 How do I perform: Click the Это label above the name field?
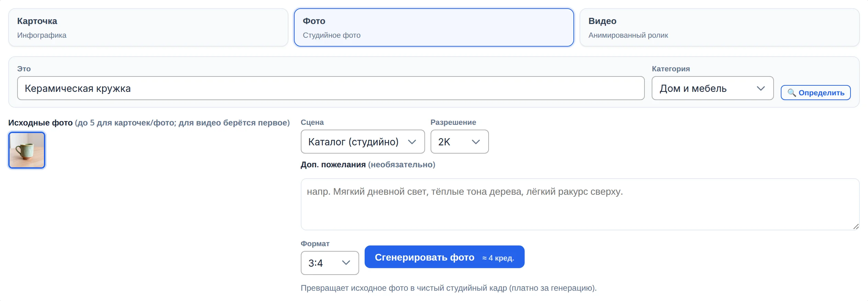pyautogui.click(x=24, y=69)
